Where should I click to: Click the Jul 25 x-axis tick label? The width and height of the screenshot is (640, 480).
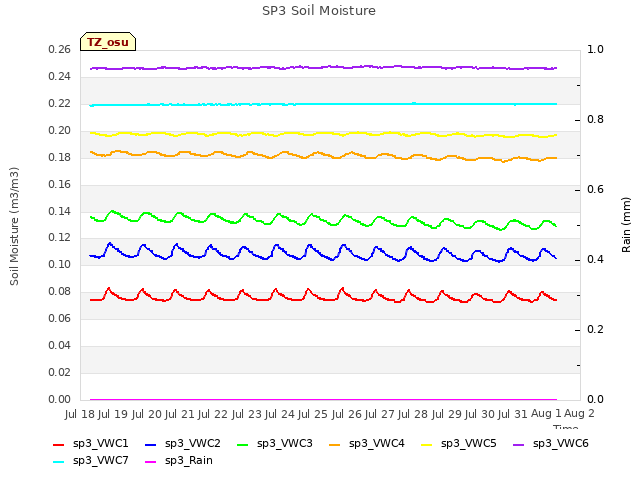tap(313, 414)
